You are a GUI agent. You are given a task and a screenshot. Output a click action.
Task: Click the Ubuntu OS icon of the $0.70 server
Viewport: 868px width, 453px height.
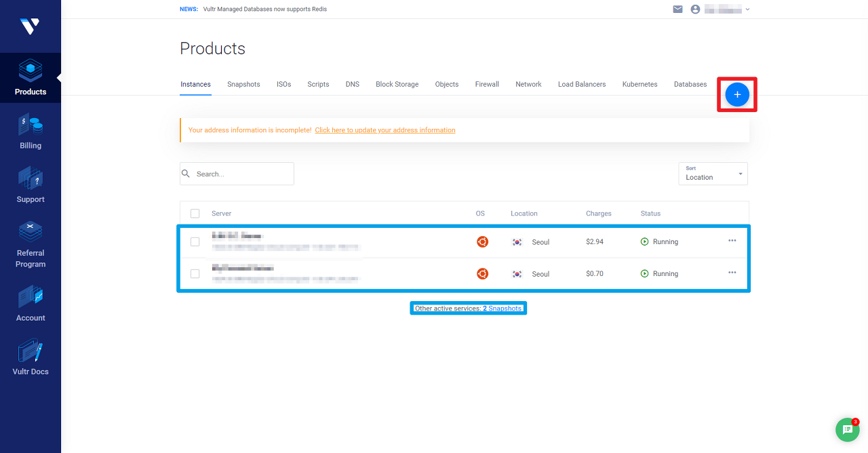tap(482, 274)
